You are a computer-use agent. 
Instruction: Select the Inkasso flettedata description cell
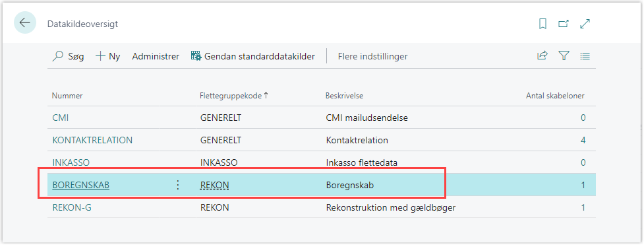pyautogui.click(x=361, y=162)
